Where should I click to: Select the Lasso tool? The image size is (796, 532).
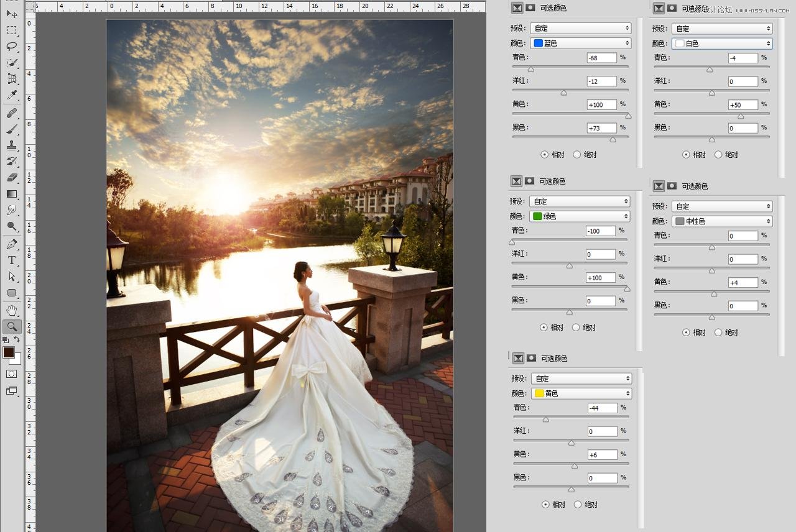[12, 47]
